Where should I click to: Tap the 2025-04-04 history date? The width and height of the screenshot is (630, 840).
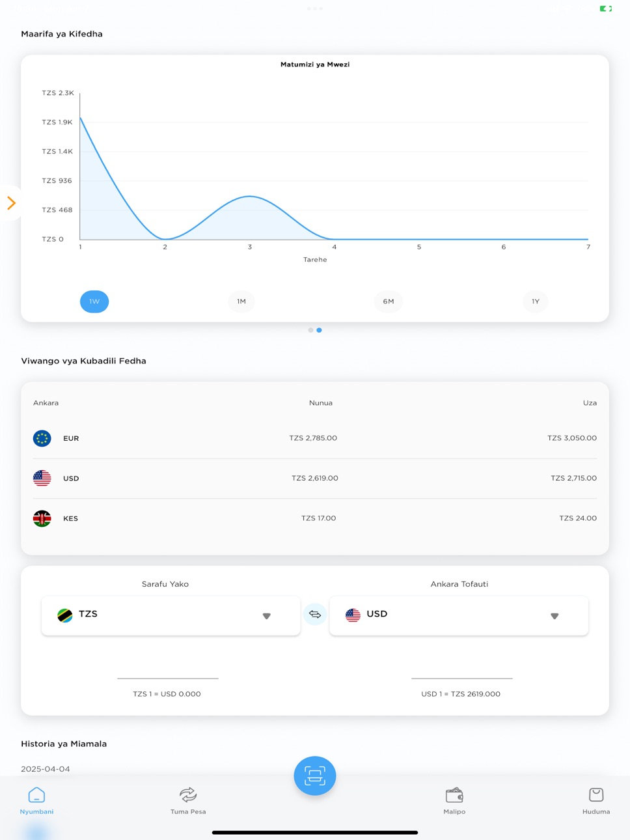46,769
